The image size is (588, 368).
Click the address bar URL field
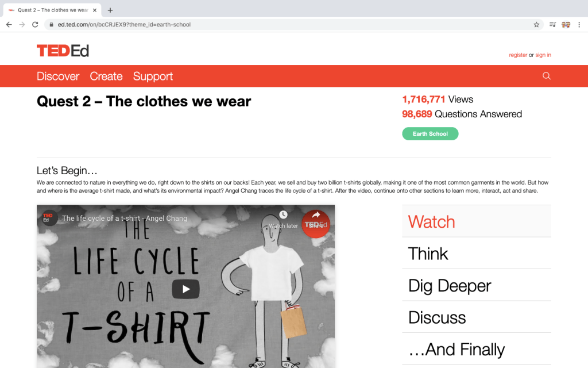[287, 25]
